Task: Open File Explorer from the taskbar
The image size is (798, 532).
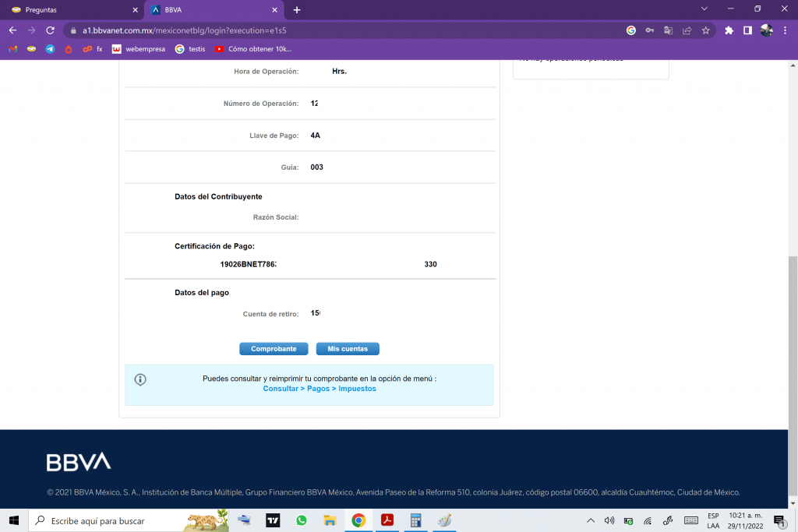Action: pyautogui.click(x=330, y=520)
